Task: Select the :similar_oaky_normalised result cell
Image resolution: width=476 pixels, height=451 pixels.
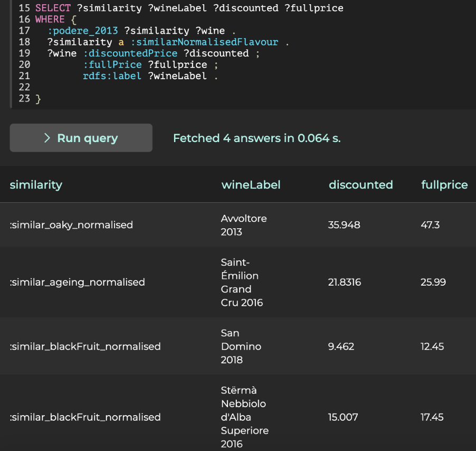Action: 71,225
